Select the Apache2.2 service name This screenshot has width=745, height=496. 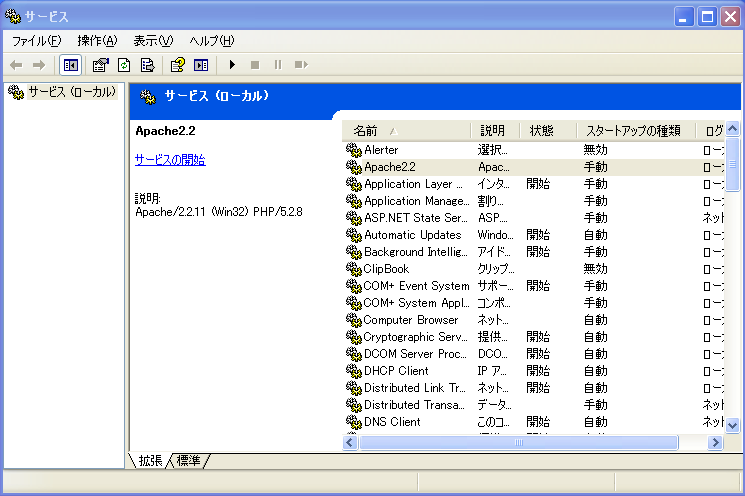[x=390, y=167]
